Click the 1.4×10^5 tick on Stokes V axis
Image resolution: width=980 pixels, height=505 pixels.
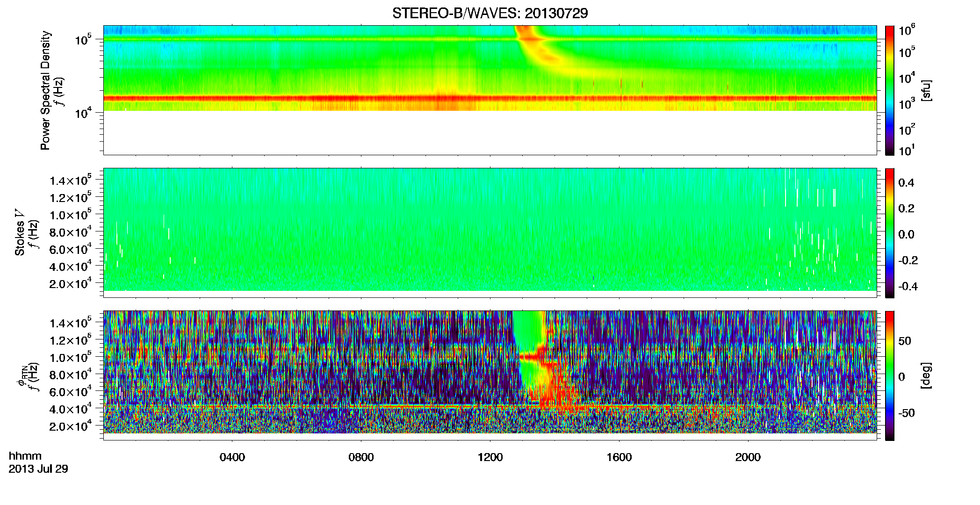[70, 180]
